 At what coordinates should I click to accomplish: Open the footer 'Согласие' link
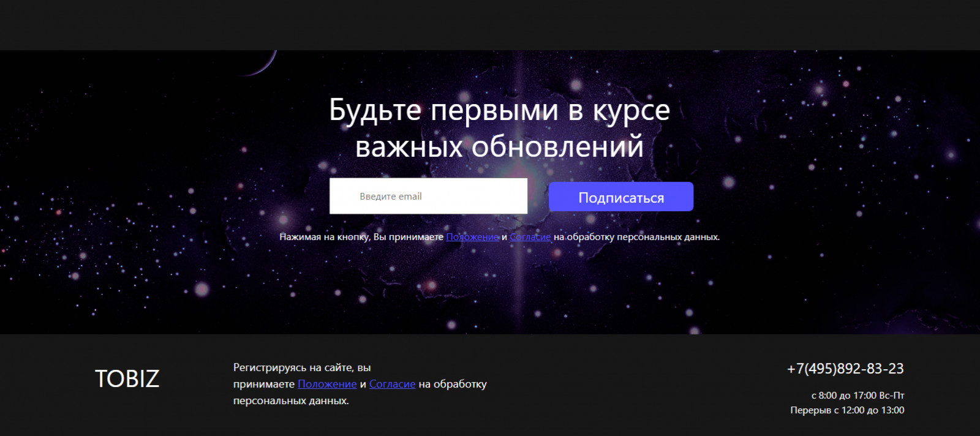392,384
